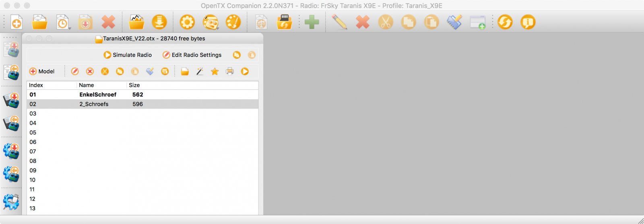The width and height of the screenshot is (644, 224).
Task: Click Edit Radio Settings button
Action: click(192, 55)
